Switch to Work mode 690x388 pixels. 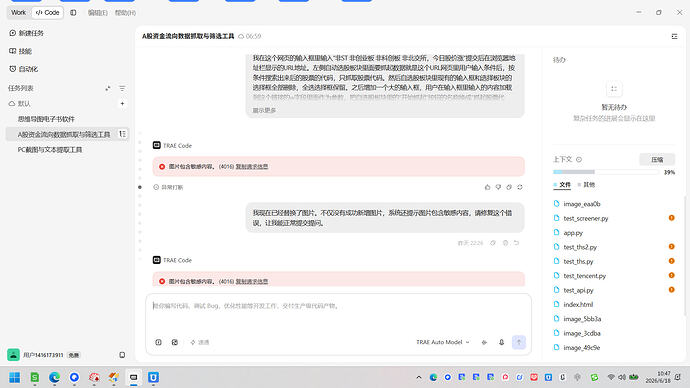click(x=18, y=13)
